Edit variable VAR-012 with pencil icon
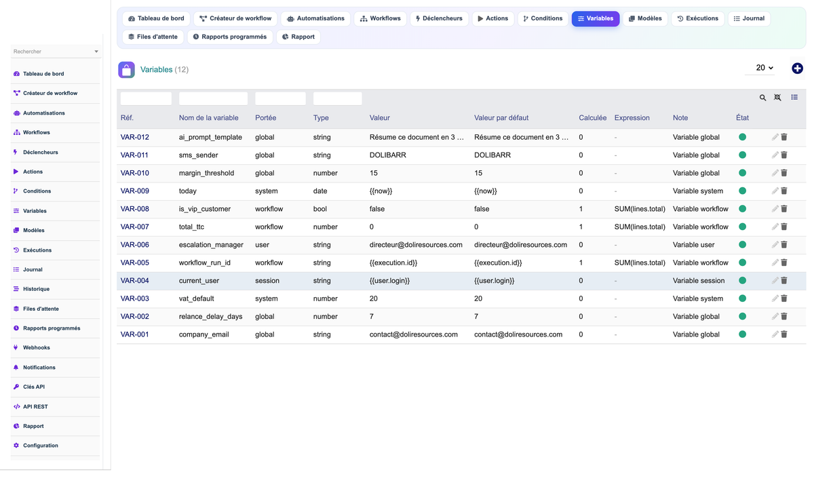814x504 pixels. (x=775, y=137)
